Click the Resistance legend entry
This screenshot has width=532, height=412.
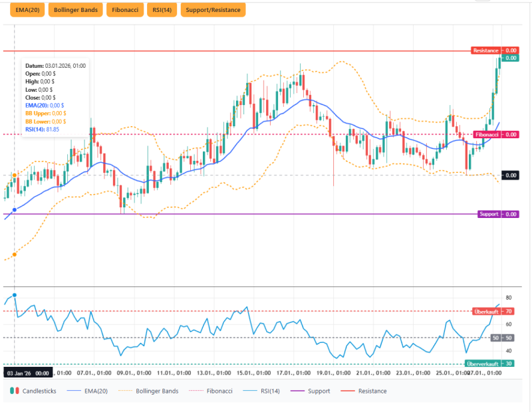coord(366,391)
